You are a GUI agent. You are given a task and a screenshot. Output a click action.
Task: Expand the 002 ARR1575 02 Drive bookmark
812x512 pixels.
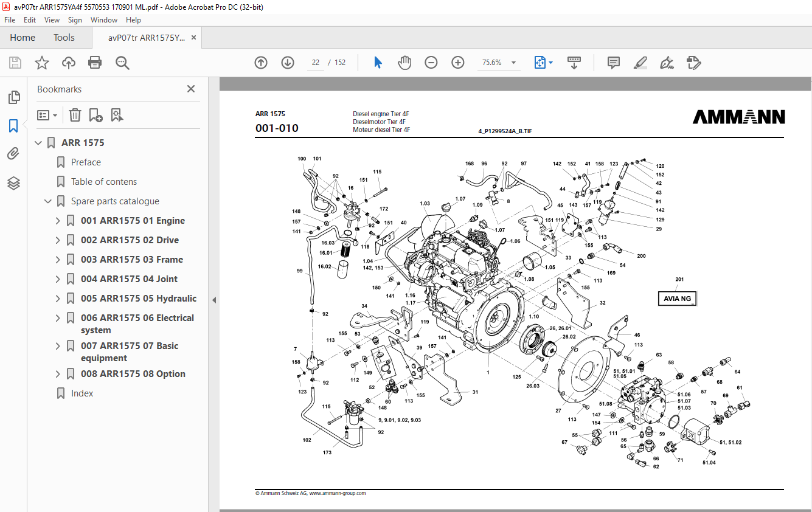coord(58,240)
